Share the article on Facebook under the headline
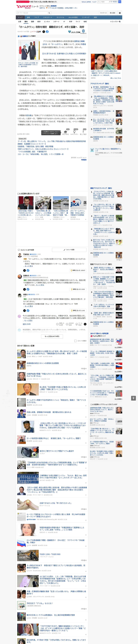 coord(47,32)
